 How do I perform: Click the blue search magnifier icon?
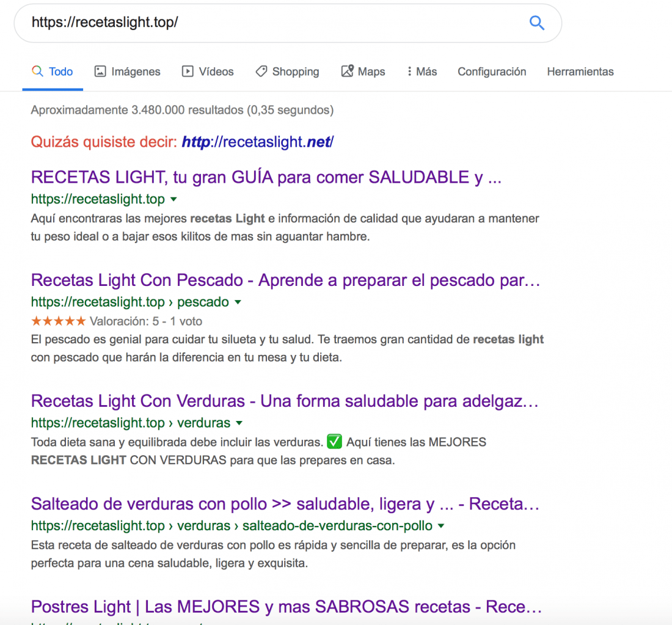click(536, 22)
